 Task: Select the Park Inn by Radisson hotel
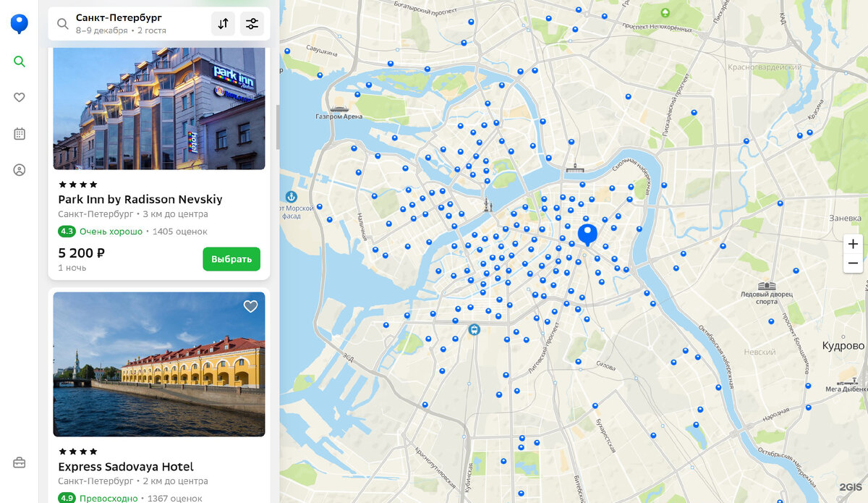[231, 259]
